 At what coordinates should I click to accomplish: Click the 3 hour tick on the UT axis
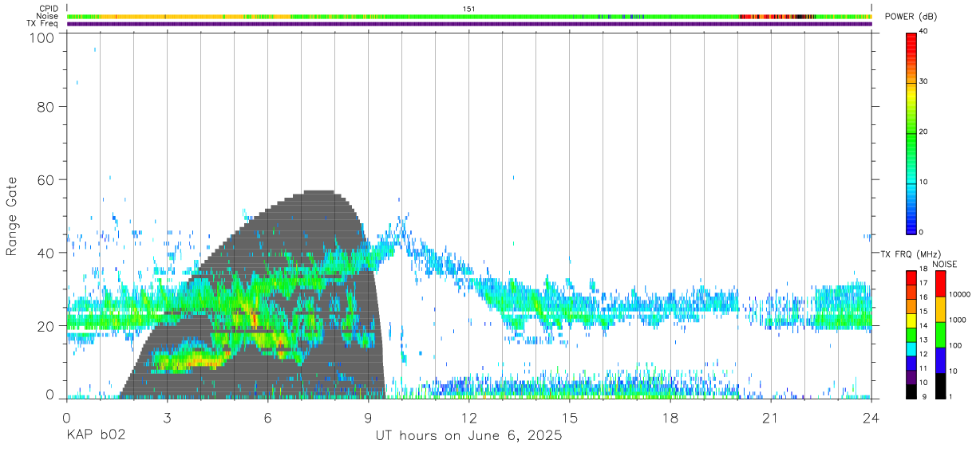[x=167, y=419]
